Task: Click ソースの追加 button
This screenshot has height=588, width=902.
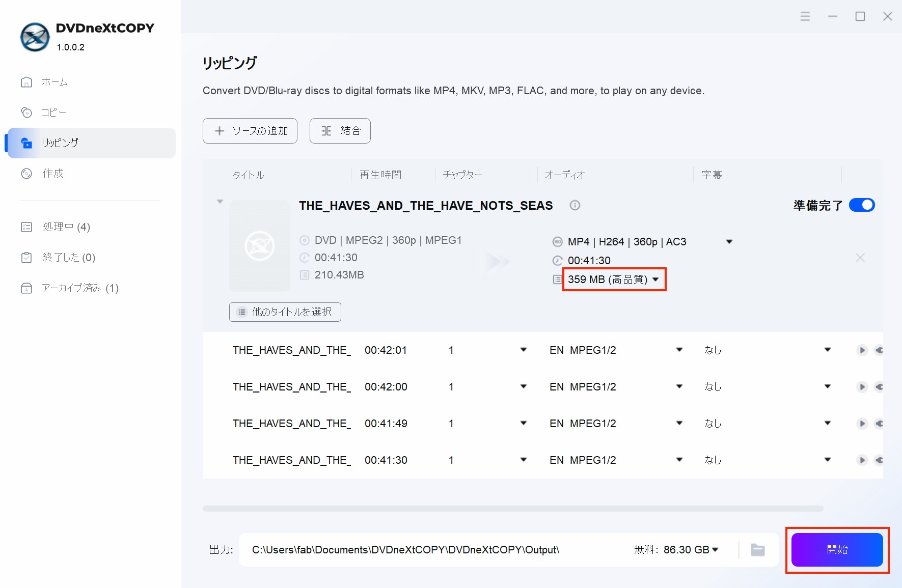Action: click(x=250, y=131)
